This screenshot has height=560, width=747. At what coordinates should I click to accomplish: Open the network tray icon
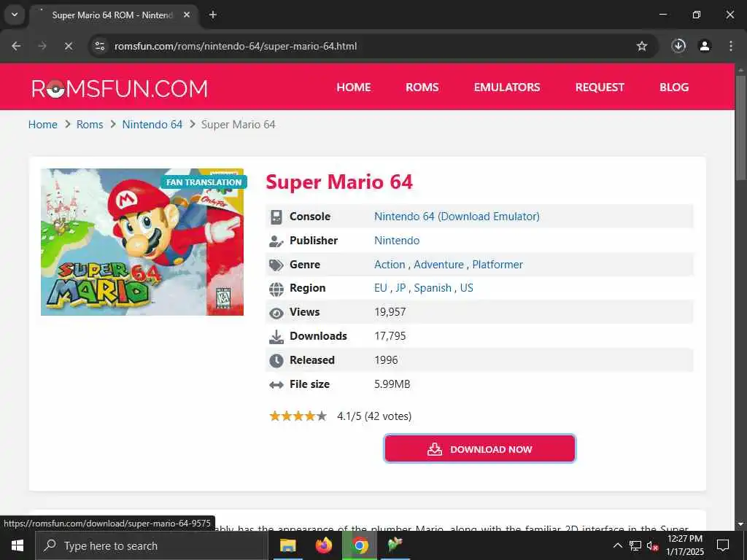click(x=635, y=545)
